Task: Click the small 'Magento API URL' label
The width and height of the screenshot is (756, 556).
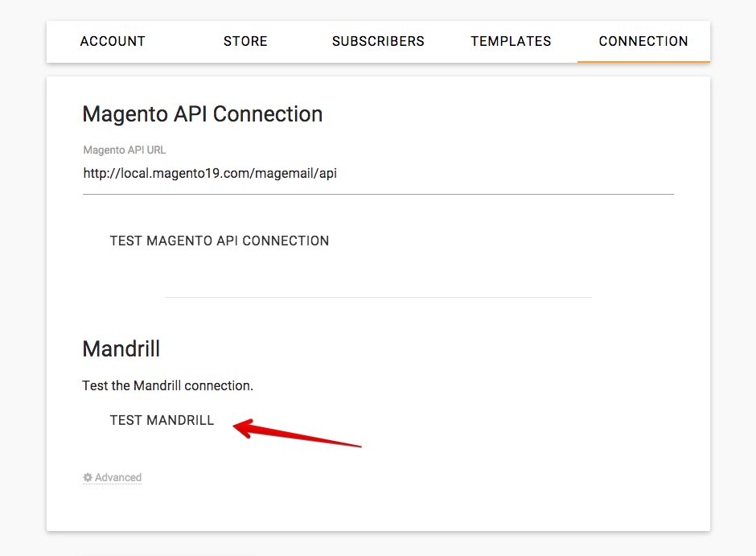Action: (x=125, y=150)
